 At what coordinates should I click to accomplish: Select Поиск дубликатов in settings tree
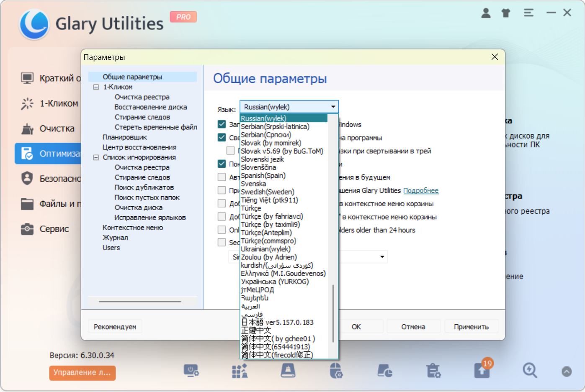[144, 187]
